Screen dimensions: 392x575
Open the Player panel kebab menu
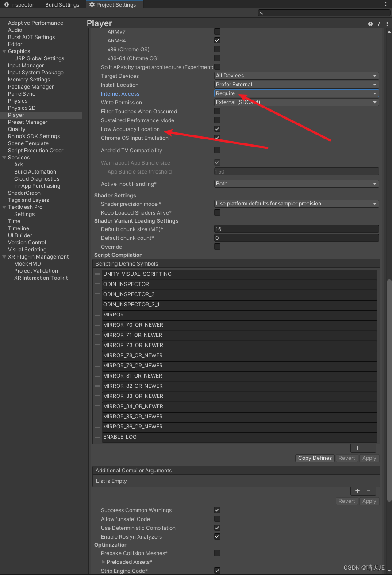387,23
